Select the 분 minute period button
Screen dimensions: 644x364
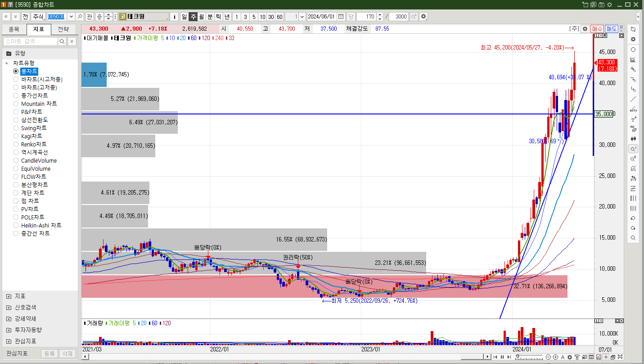coord(210,17)
